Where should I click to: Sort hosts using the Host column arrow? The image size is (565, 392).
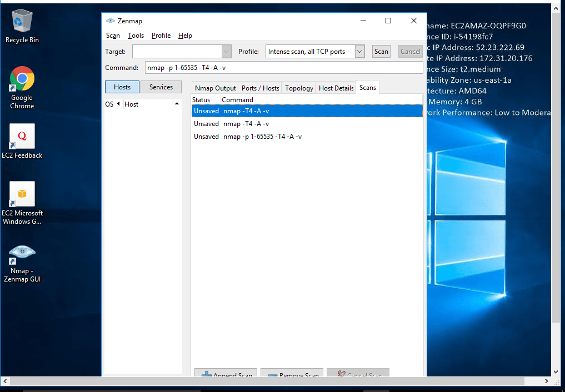click(177, 104)
